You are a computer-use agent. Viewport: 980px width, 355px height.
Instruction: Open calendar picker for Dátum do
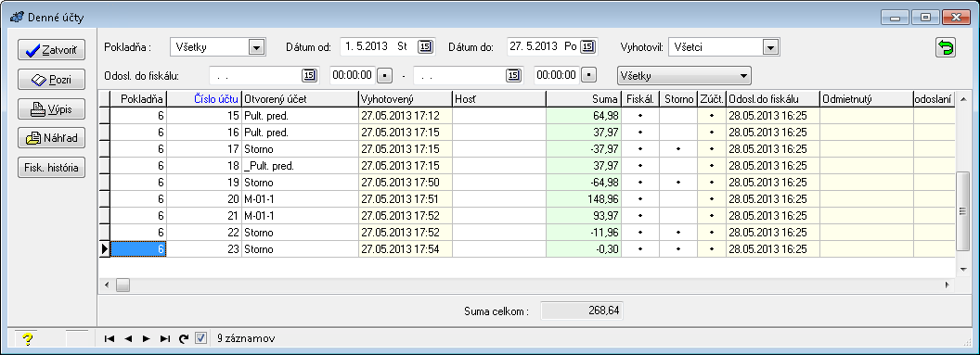[x=587, y=46]
